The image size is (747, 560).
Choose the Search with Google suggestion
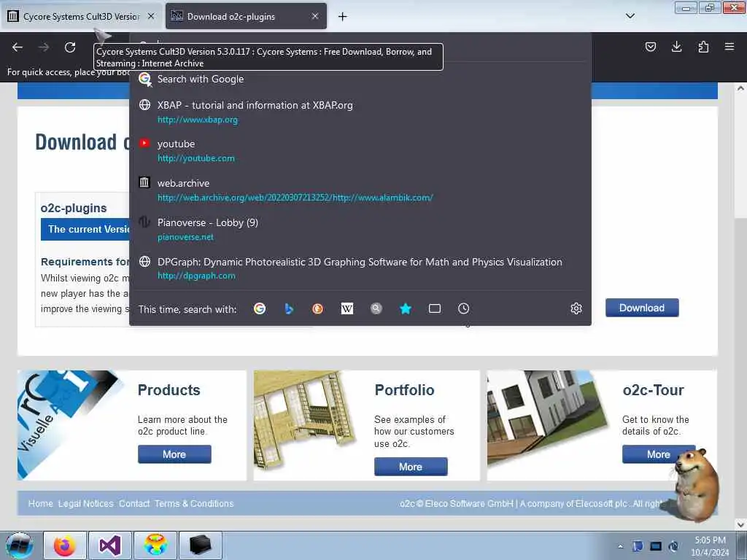coord(360,79)
